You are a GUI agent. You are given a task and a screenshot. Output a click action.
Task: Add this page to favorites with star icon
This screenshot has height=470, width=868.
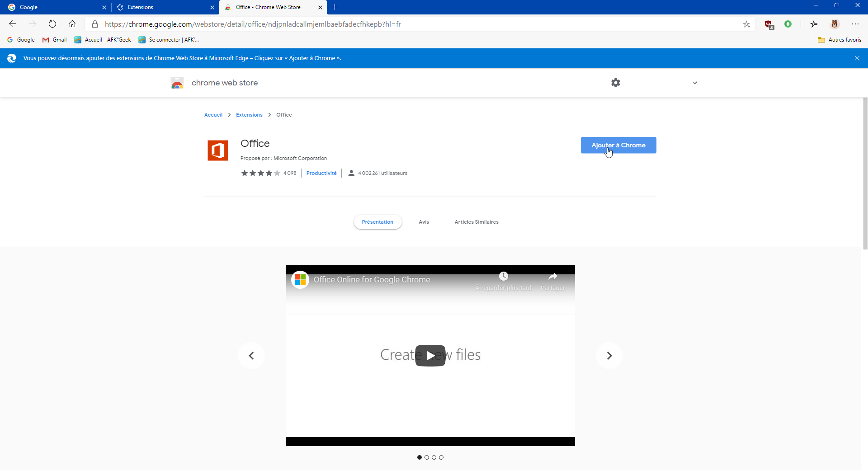point(746,24)
